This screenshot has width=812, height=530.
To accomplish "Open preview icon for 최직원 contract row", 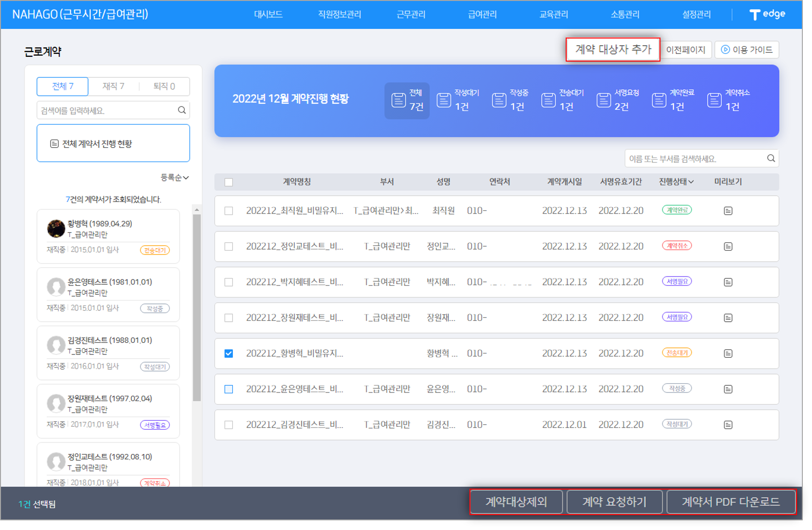I will [728, 211].
